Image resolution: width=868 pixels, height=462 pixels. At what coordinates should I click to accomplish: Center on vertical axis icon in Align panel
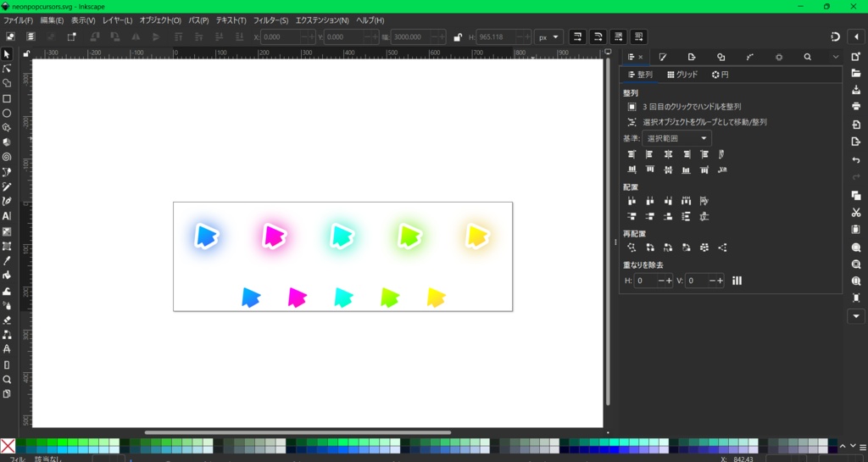click(x=668, y=154)
